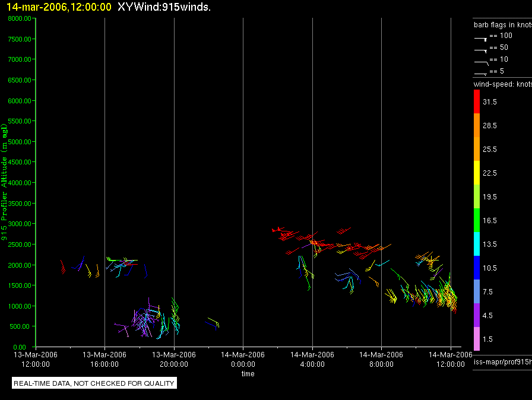
Task: Select the purple 4.5 knots color band
Action: click(477, 315)
